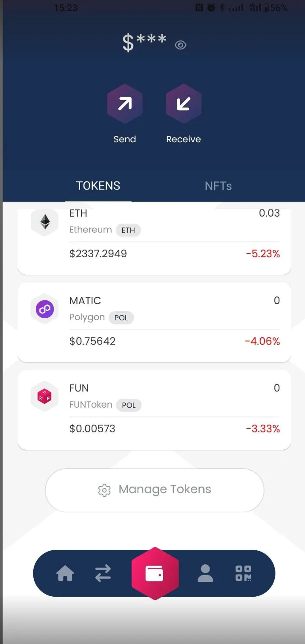Open the wallet tab in bottom navigation

tap(155, 574)
